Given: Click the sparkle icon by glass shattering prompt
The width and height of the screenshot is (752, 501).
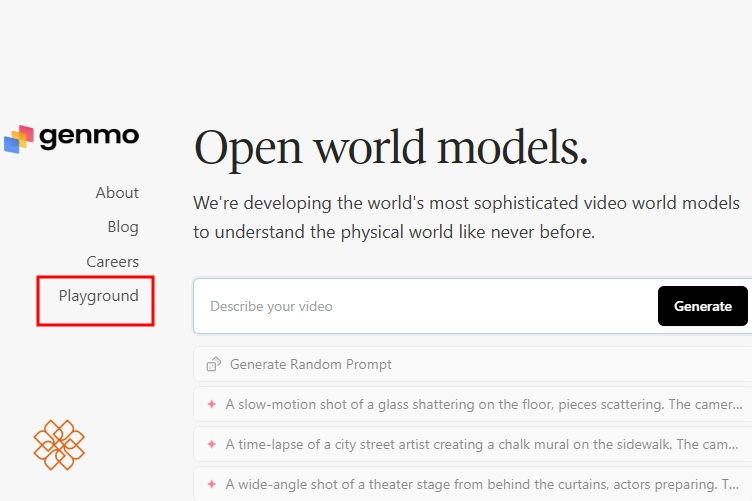Looking at the screenshot, I should (x=212, y=404).
